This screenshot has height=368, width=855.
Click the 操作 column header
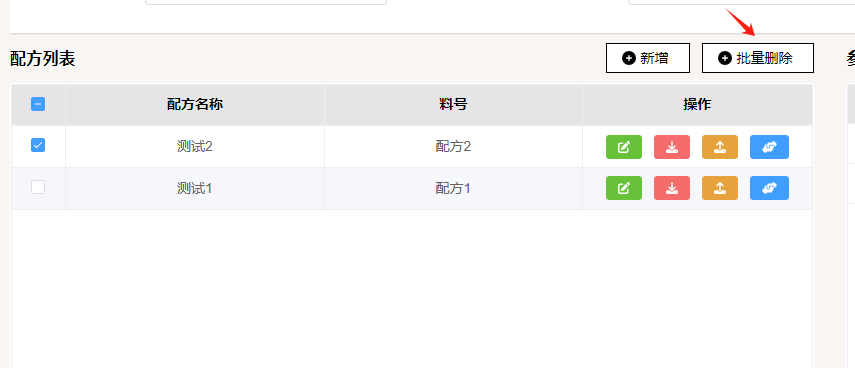pos(697,105)
